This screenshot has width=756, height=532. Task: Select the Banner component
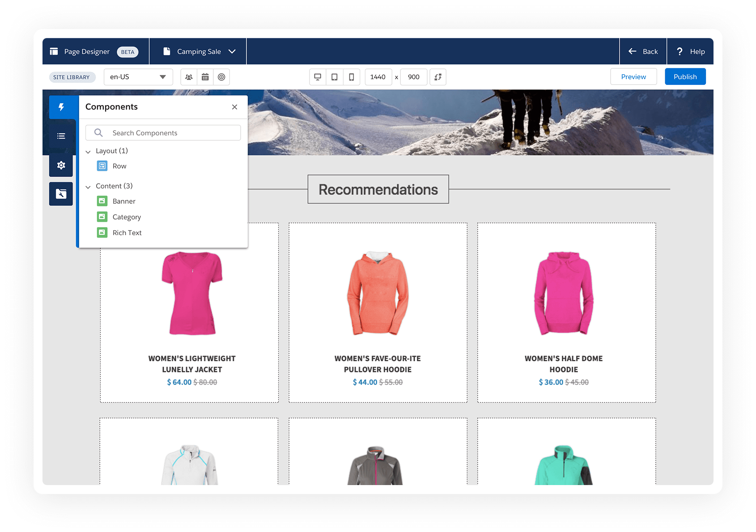tap(123, 201)
